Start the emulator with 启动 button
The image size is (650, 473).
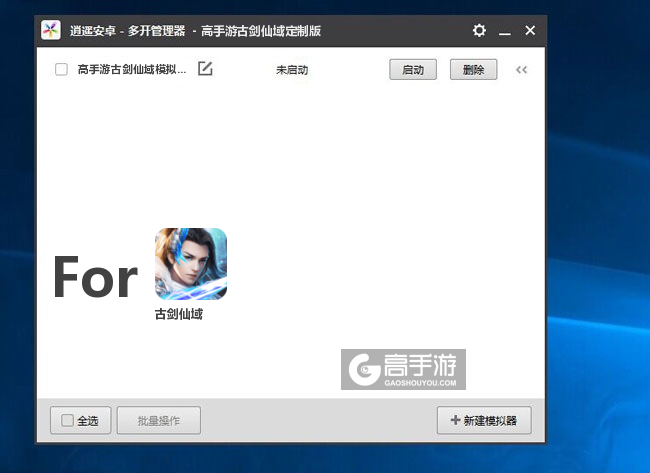413,70
